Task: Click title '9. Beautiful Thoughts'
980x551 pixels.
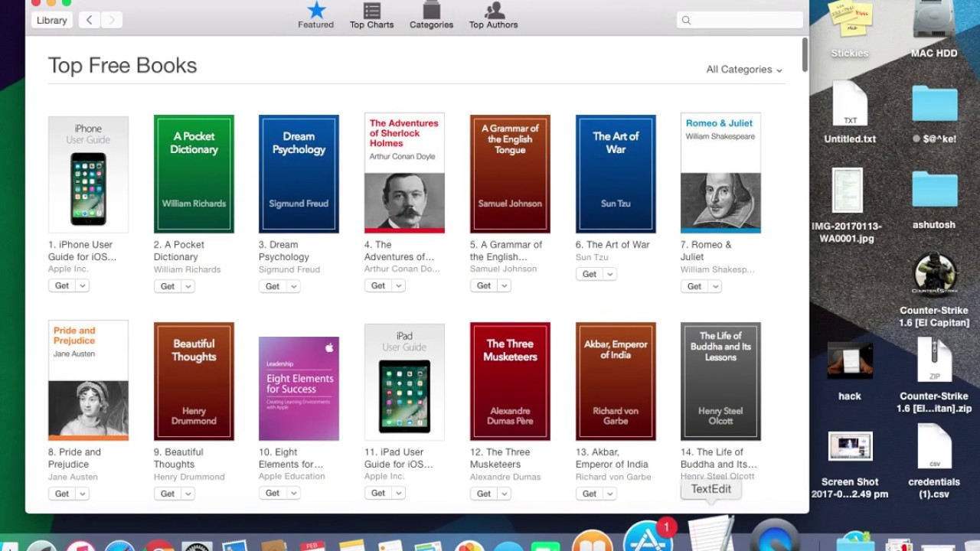Action: click(x=178, y=458)
